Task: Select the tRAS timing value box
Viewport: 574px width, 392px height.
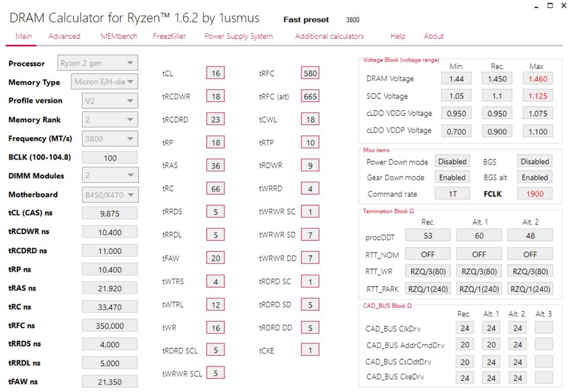Action: pos(216,166)
